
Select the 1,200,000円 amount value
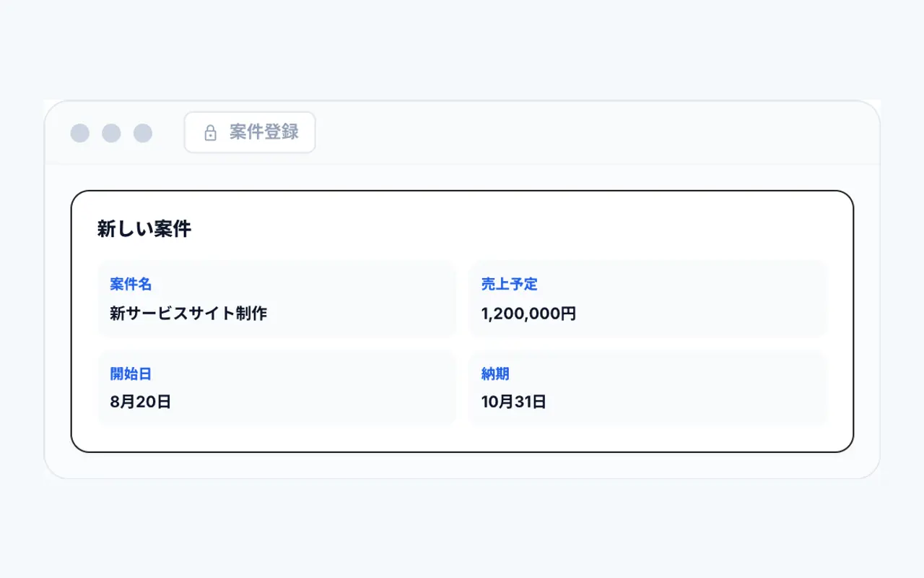[x=528, y=314]
